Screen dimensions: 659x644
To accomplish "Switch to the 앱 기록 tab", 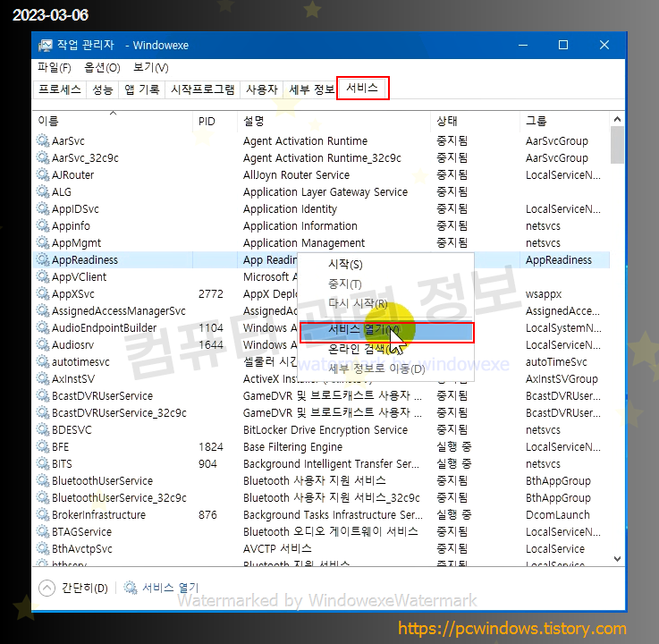I will 141,89.
